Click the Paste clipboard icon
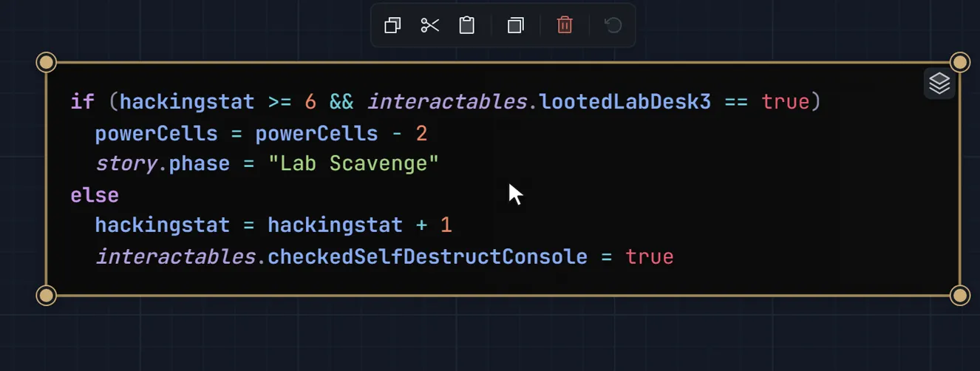Image resolution: width=980 pixels, height=371 pixels. pos(467,26)
